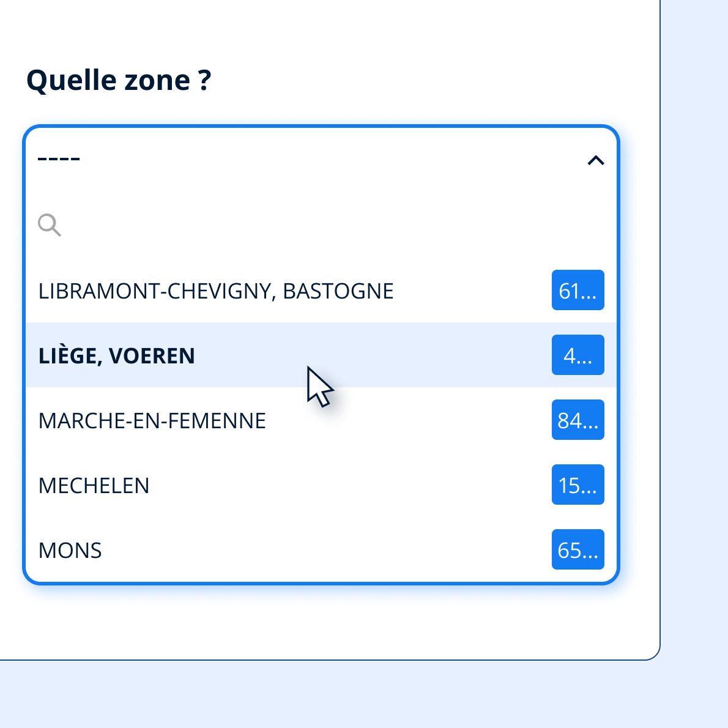Tap the 65... badge beside Mons

click(x=578, y=549)
